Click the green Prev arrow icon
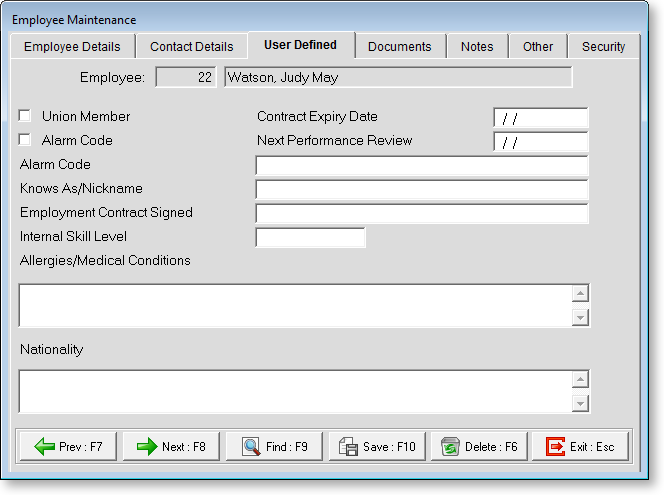 coord(45,447)
